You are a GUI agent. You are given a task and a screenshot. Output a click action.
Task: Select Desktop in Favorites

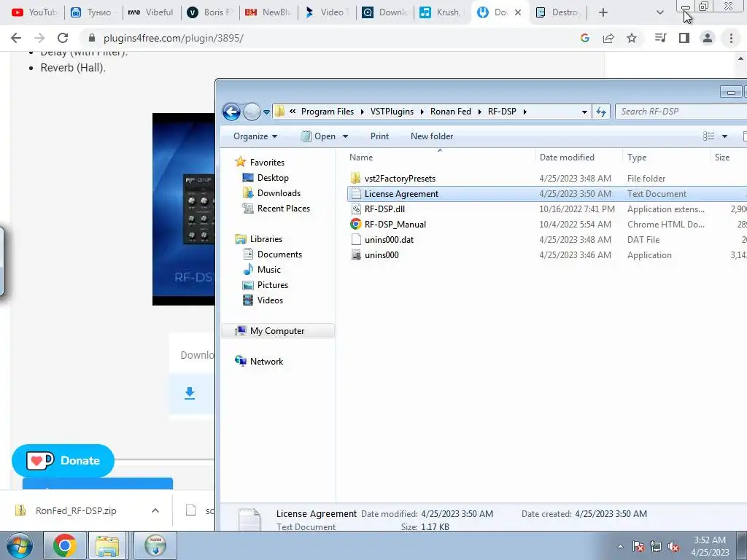coord(273,178)
